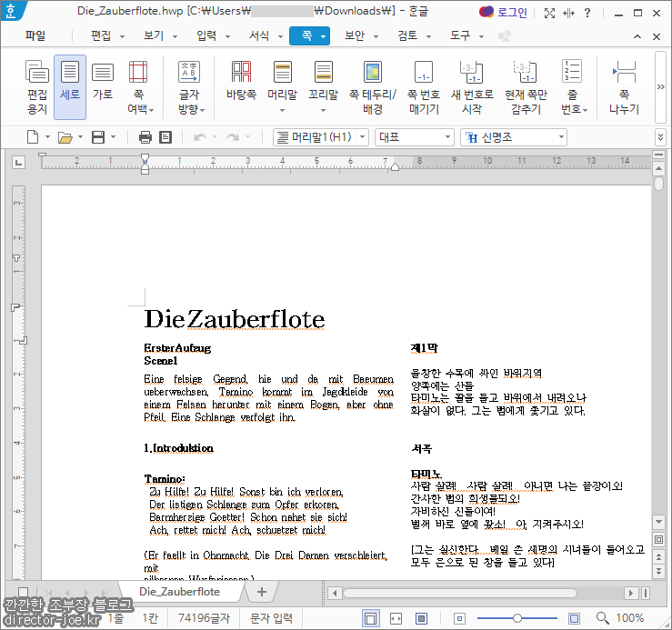Open the 대표 language dropdown
This screenshot has height=630, width=672.
tap(414, 137)
